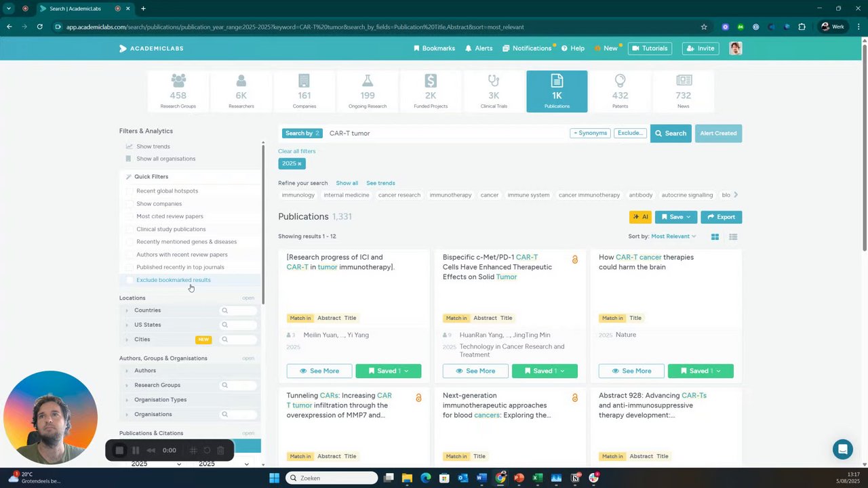The height and width of the screenshot is (488, 868).
Task: Reload the page
Action: tap(40, 27)
